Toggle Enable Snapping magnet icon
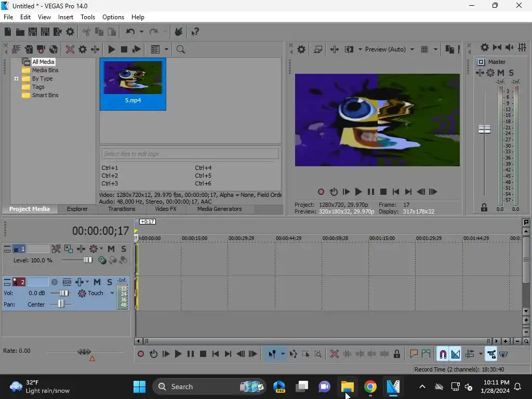The image size is (532, 399). [x=443, y=354]
